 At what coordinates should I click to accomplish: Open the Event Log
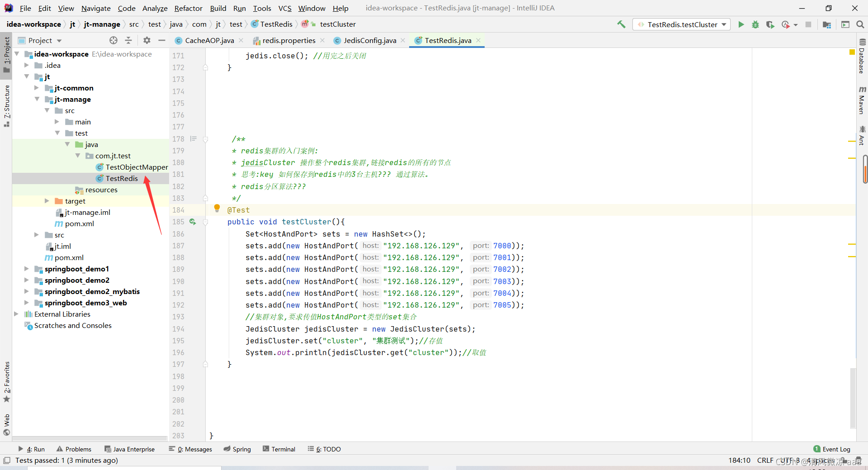(x=832, y=449)
